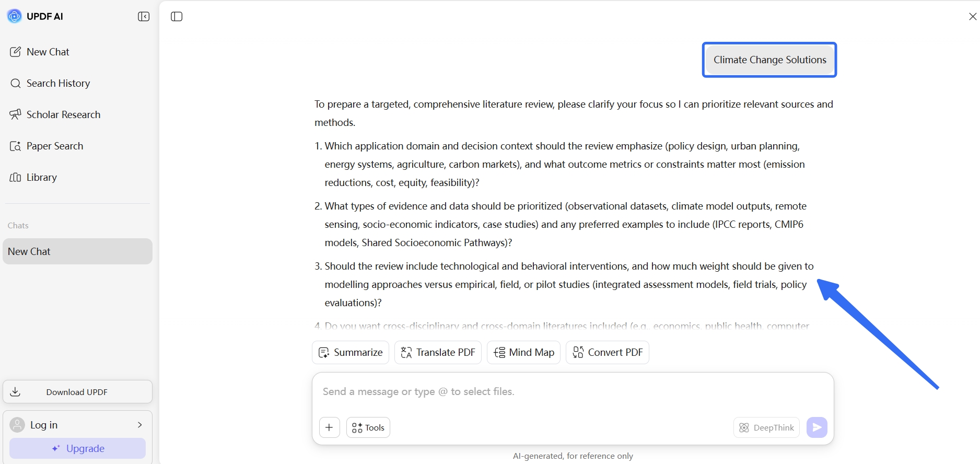The width and height of the screenshot is (980, 464).
Task: Toggle the panel layout icon beside the sidebar
Action: point(177,17)
